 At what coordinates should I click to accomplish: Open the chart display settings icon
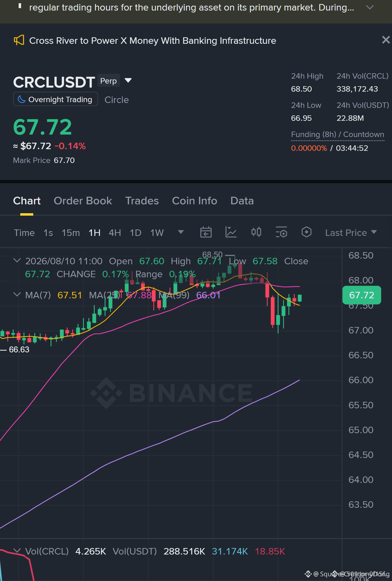[x=281, y=232]
